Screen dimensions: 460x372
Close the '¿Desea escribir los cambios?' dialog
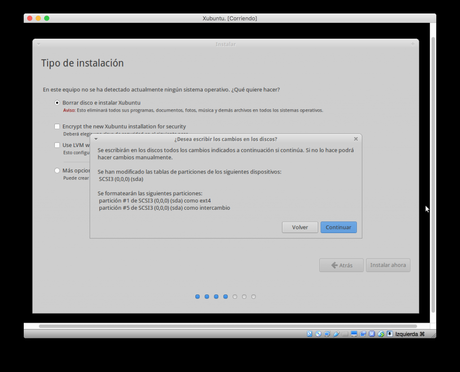[x=356, y=139]
